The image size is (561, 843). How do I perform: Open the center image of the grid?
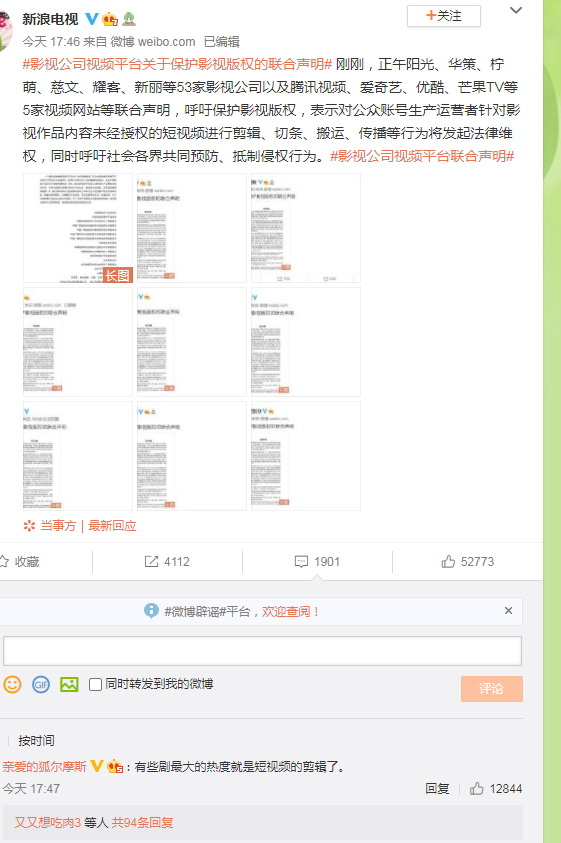click(x=192, y=342)
